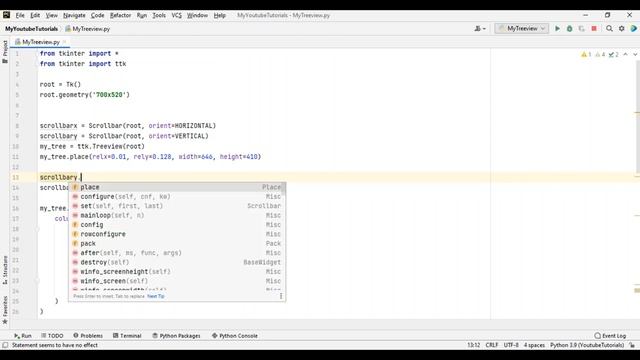Click the yellow warning count indicator
The width and height of the screenshot is (640, 360).
[586, 54]
